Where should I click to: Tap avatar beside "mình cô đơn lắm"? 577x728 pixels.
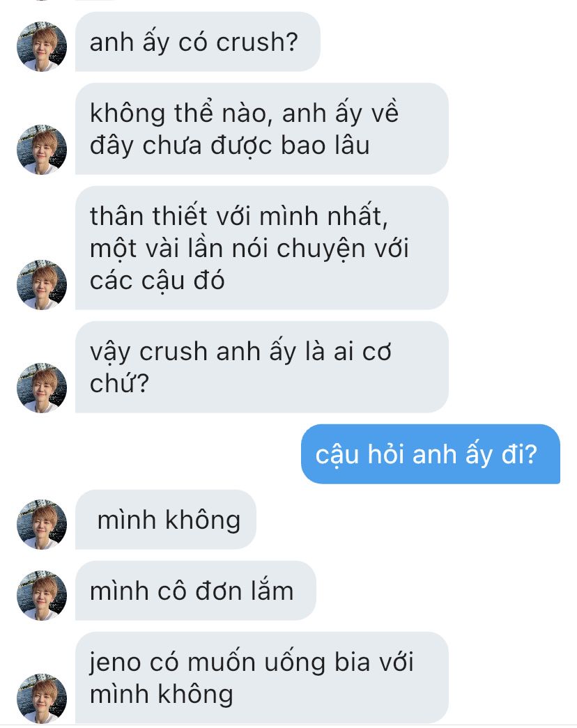[x=42, y=595]
